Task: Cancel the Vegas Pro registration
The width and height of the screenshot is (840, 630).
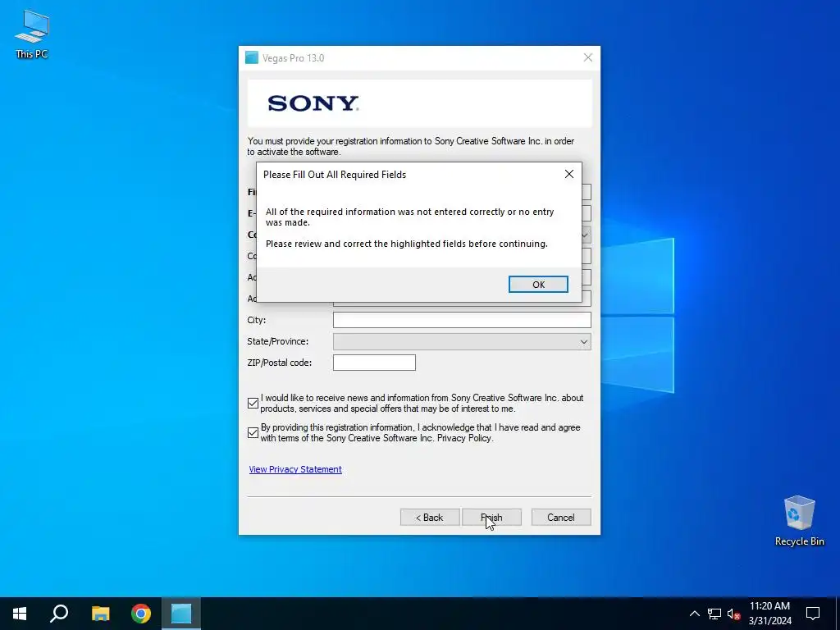Action: (x=561, y=518)
